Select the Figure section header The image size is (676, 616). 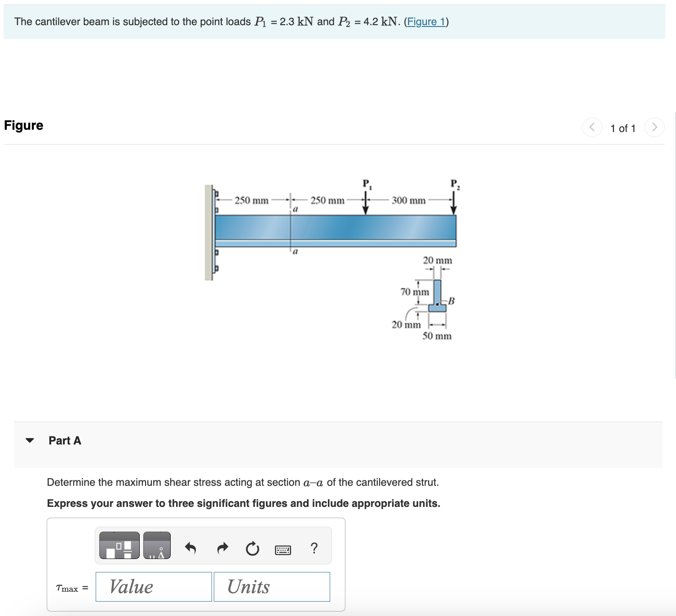[x=23, y=125]
